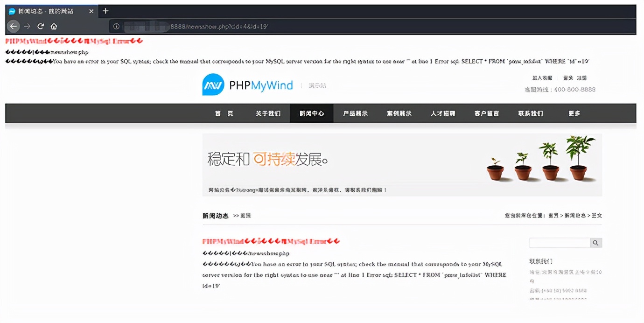Close the current browser tab
Viewport: 644px width, 323px height.
(x=91, y=11)
